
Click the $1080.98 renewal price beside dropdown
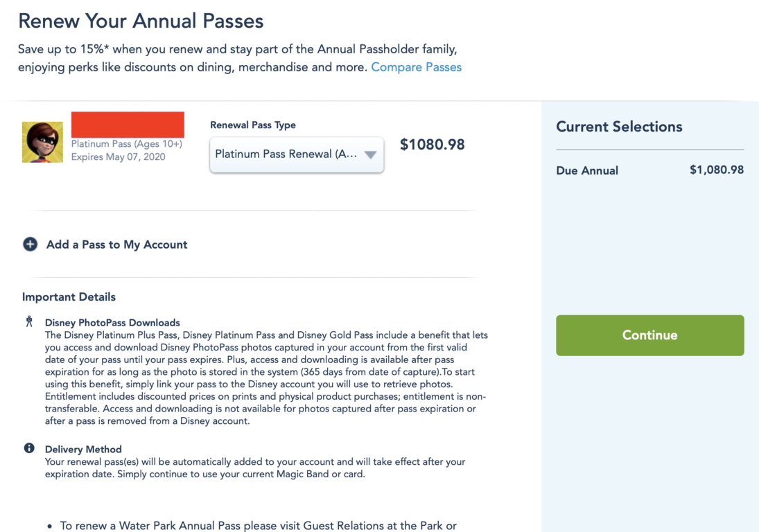(432, 145)
